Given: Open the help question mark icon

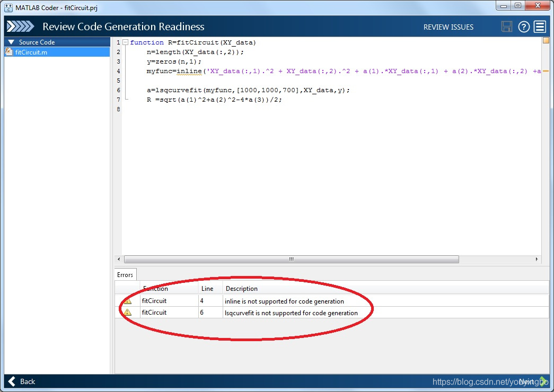Looking at the screenshot, I should point(524,27).
